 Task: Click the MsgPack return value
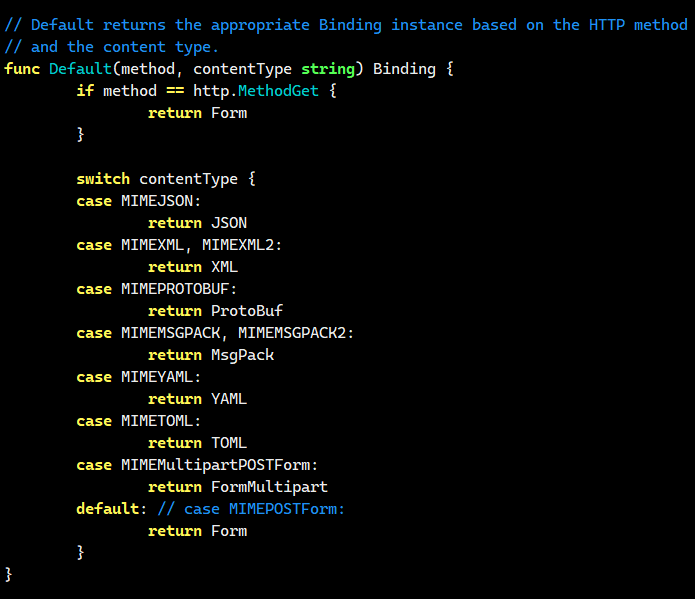[x=242, y=355]
